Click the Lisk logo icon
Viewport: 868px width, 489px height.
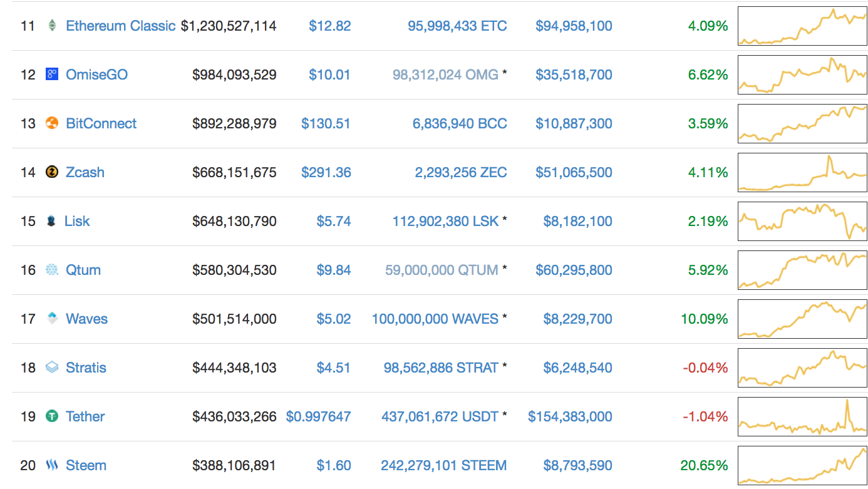coord(51,221)
